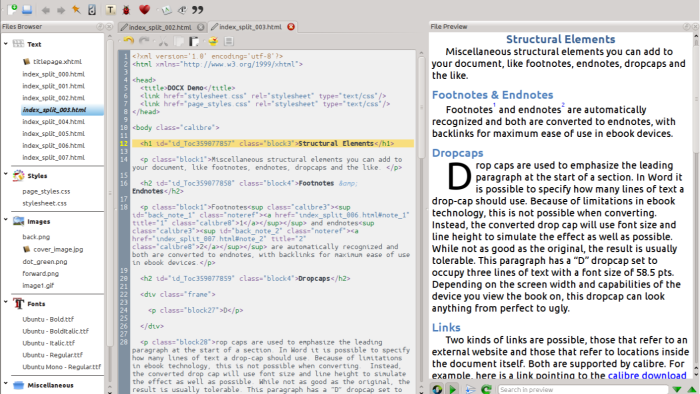The image size is (700, 394).
Task: Close the index_split_003.html tab with red X
Action: (291, 27)
